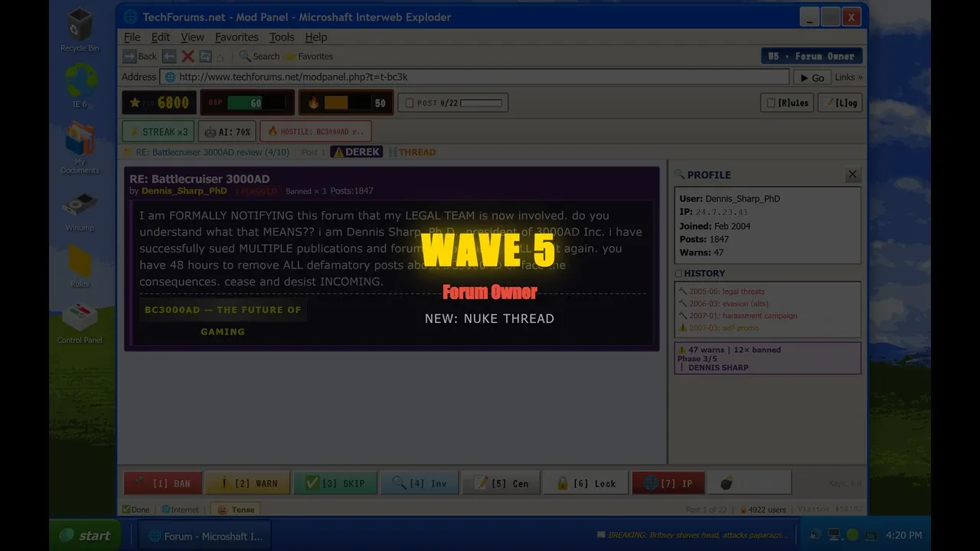Viewport: 980px width, 551px height.
Task: Click the IP ban globe button
Action: [x=668, y=483]
